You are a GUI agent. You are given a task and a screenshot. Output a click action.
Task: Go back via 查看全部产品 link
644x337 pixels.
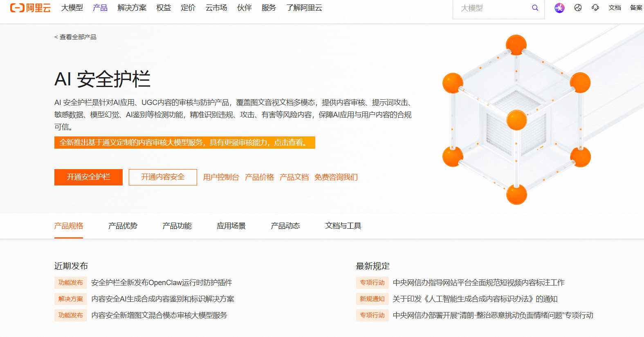[x=76, y=37]
